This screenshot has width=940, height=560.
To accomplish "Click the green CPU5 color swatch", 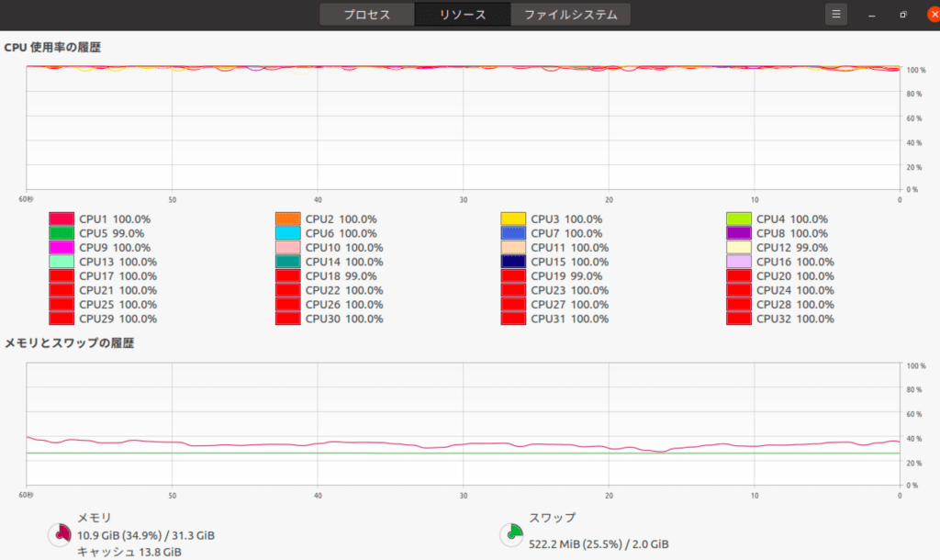I will click(62, 233).
